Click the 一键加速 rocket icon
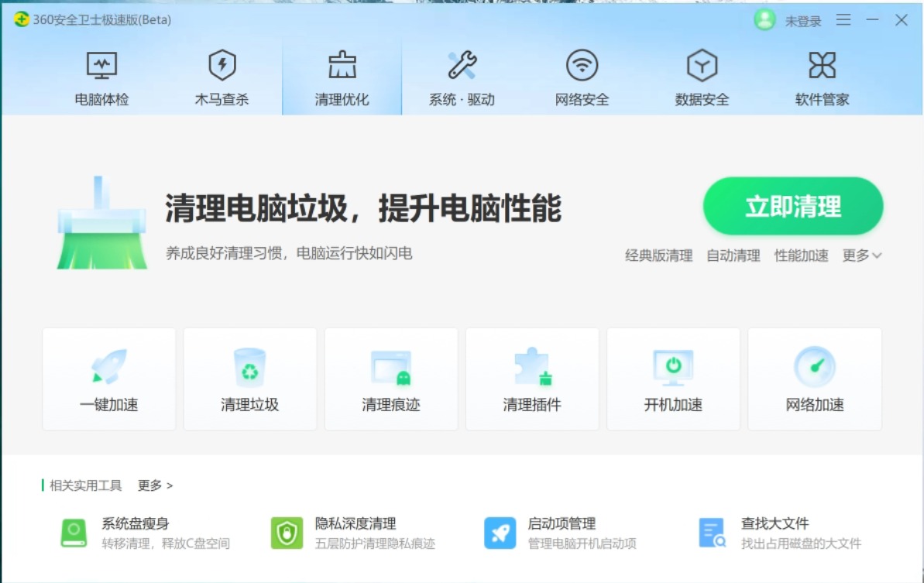Image resolution: width=924 pixels, height=583 pixels. [109, 366]
